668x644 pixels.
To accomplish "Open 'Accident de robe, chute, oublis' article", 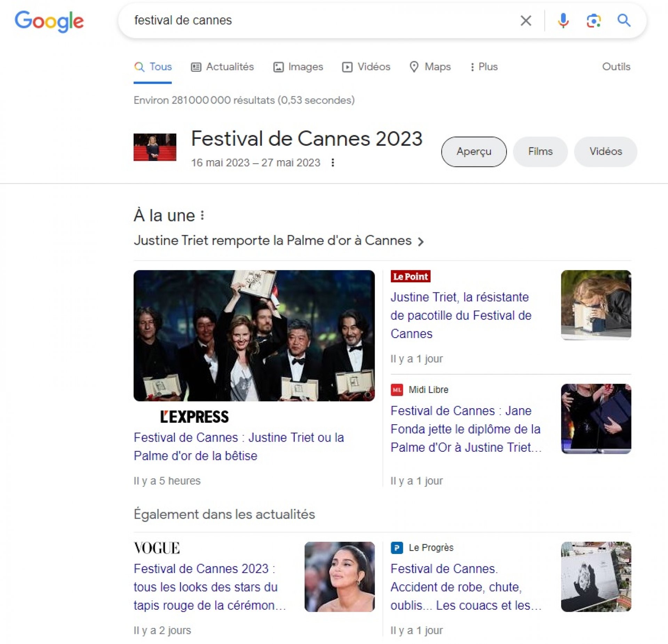I will (466, 587).
